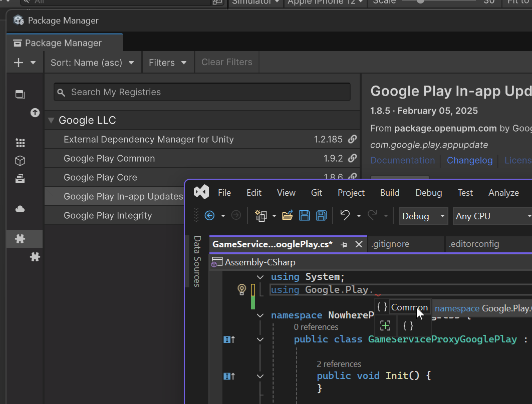Click the Search My Registries field
The height and width of the screenshot is (404, 532).
(x=202, y=92)
